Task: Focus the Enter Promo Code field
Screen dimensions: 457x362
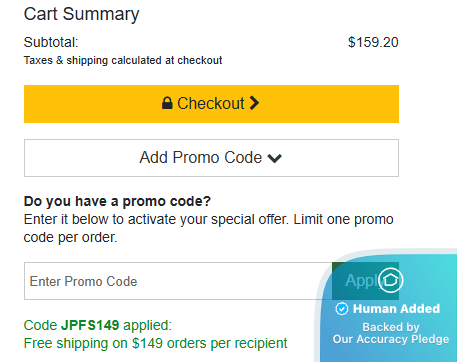Action: pyautogui.click(x=178, y=281)
